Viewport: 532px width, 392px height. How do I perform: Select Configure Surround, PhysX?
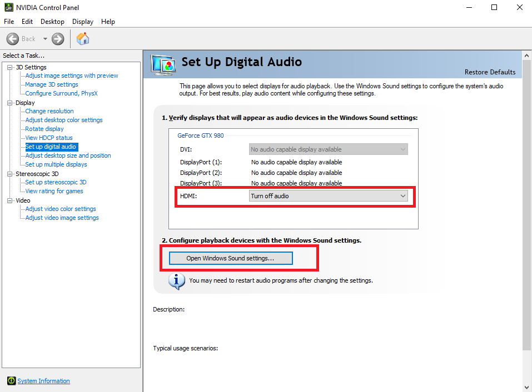point(61,93)
